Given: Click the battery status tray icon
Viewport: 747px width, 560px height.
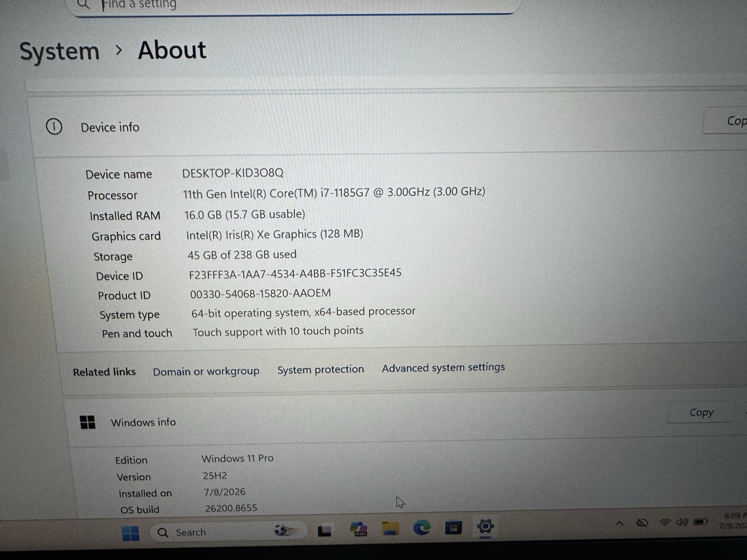Looking at the screenshot, I should coord(700,521).
